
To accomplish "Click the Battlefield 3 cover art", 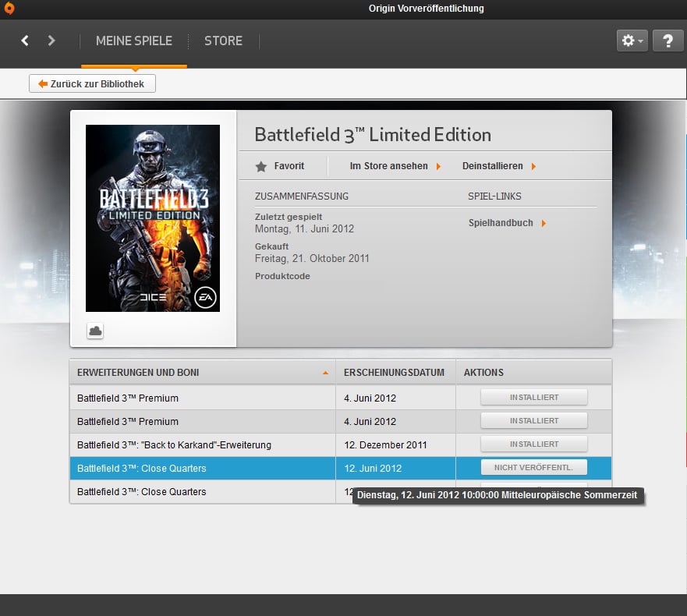I will tap(153, 218).
